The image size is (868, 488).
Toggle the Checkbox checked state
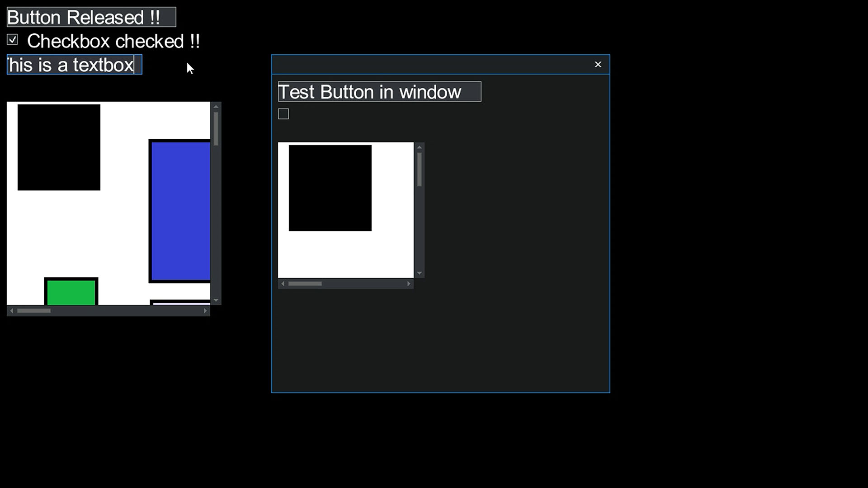tap(12, 41)
